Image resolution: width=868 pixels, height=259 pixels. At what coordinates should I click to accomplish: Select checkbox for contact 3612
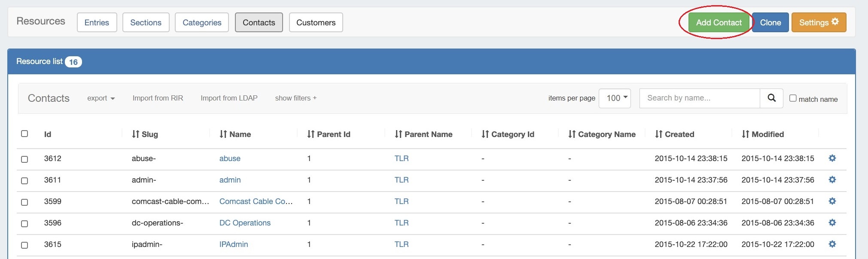point(24,159)
